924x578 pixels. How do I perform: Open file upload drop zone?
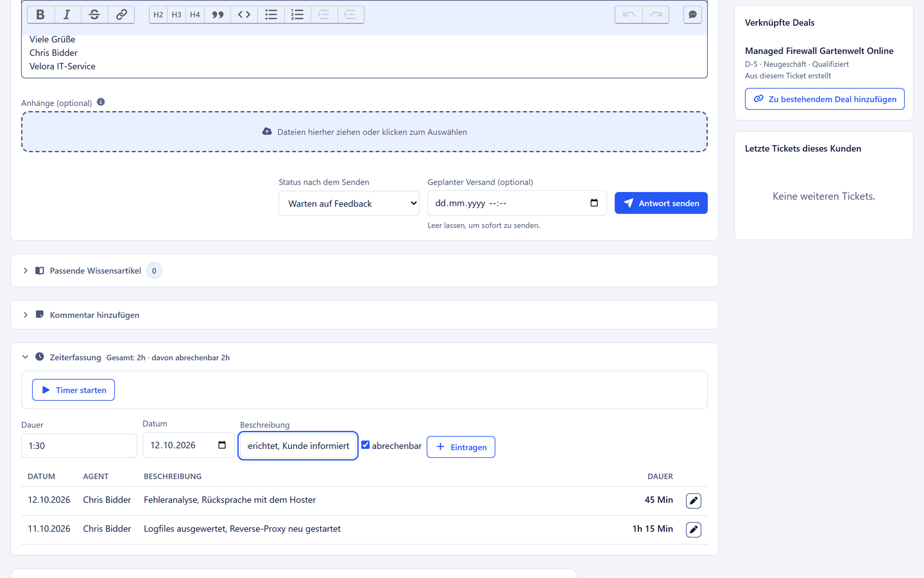pyautogui.click(x=364, y=132)
